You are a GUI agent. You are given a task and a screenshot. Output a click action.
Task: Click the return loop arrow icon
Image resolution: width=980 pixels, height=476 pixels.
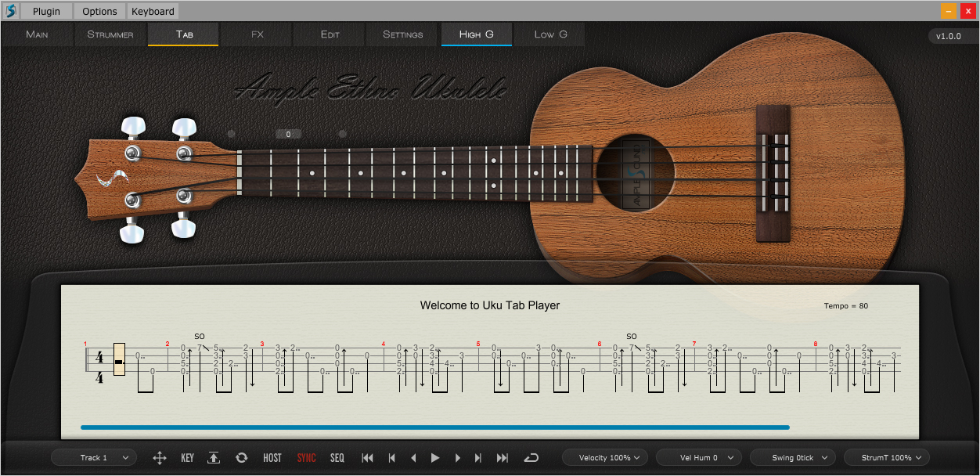(531, 458)
